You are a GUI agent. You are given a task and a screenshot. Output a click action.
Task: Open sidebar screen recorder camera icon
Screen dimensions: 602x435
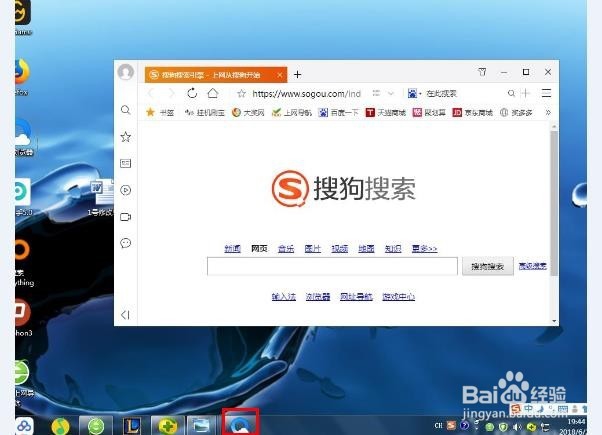tap(126, 217)
